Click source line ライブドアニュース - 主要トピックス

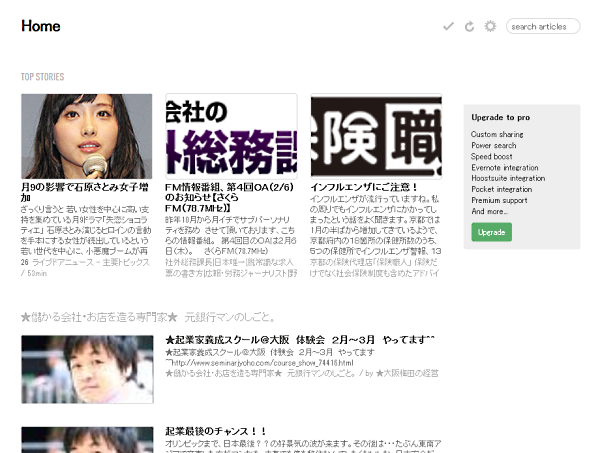click(90, 262)
